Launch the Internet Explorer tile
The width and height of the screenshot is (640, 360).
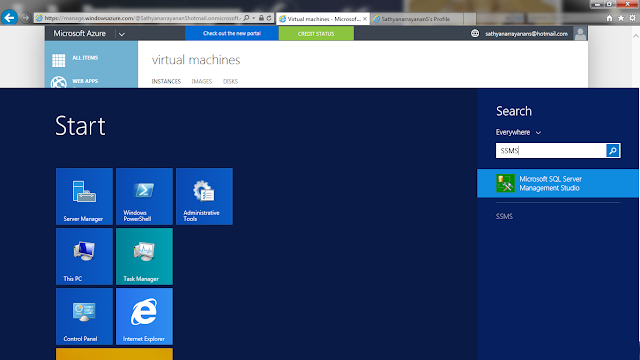pyautogui.click(x=144, y=316)
